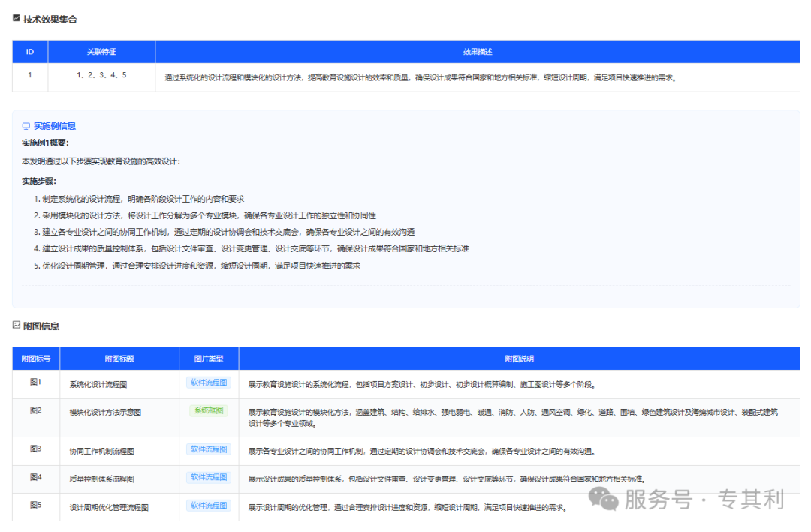The width and height of the screenshot is (811, 532).
Task: Click the 附图信息 section image icon
Action: point(16,325)
